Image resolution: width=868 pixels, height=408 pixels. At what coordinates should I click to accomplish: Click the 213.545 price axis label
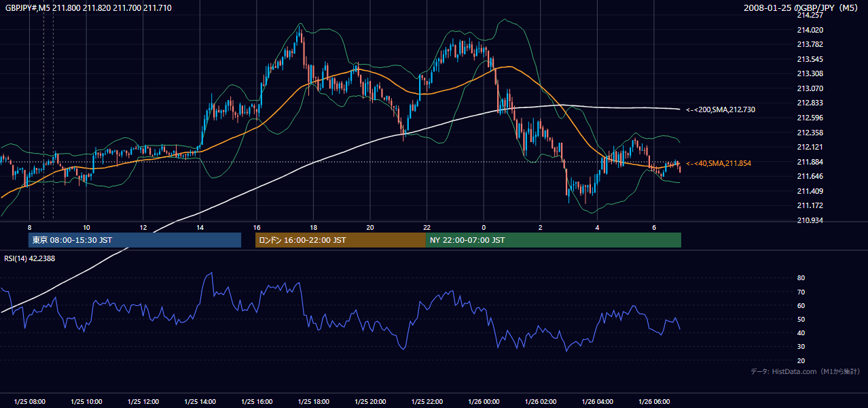point(810,59)
